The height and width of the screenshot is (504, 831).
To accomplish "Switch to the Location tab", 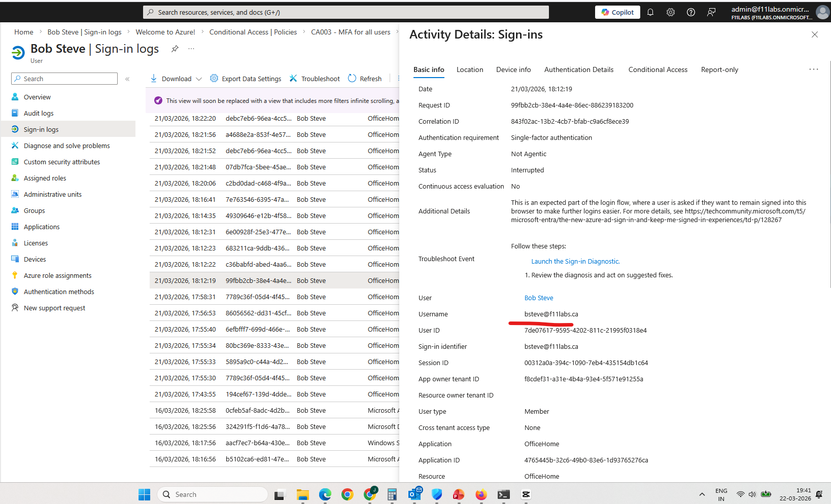I will tap(469, 69).
